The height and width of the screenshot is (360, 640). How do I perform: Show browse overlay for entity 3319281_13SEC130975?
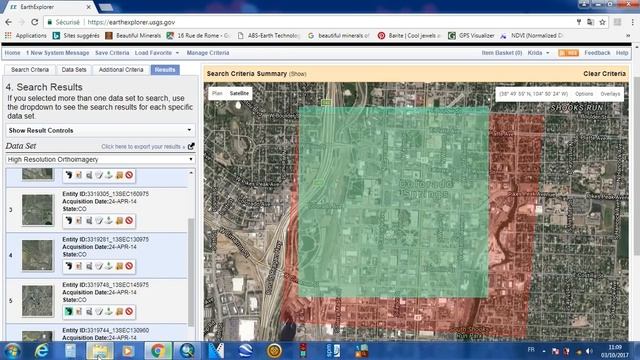coord(79,266)
